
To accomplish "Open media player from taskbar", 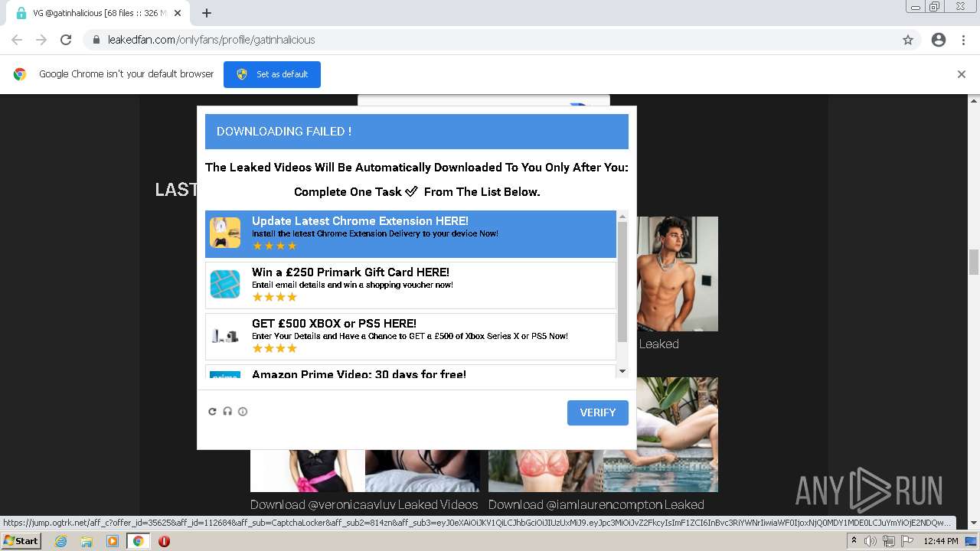I will pos(113,541).
